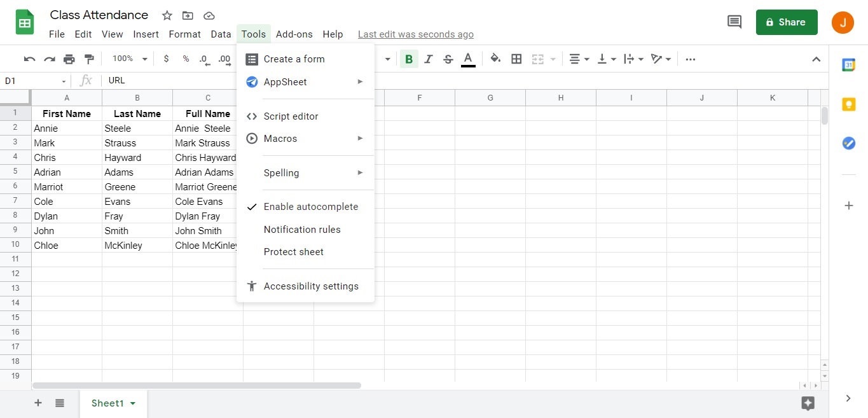The image size is (868, 418).
Task: Click the text color swatch
Action: click(x=468, y=59)
